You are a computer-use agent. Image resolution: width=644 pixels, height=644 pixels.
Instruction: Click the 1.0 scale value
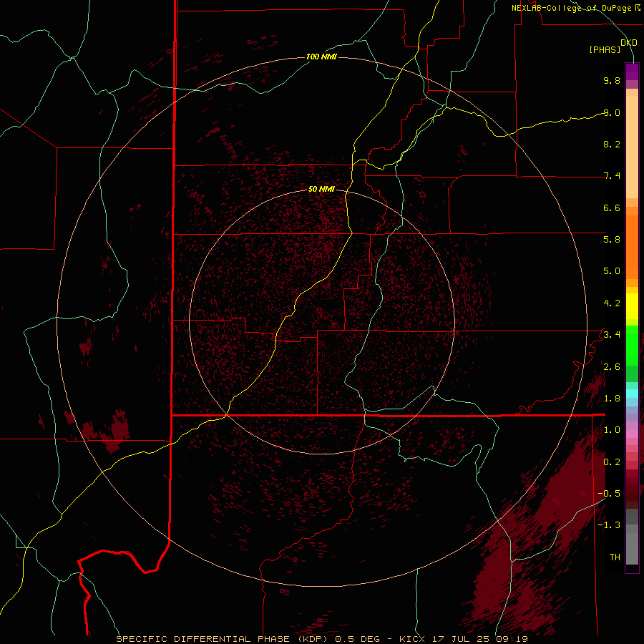click(x=612, y=430)
